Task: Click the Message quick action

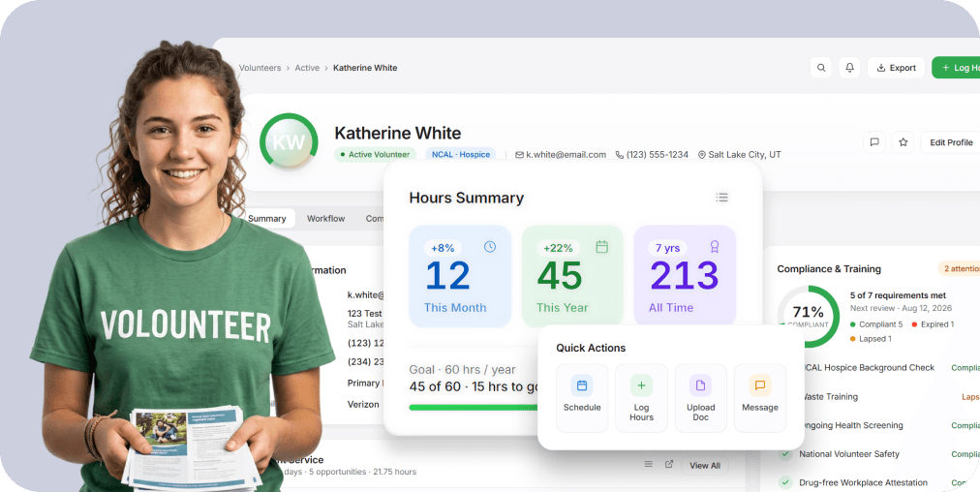Action: [760, 398]
